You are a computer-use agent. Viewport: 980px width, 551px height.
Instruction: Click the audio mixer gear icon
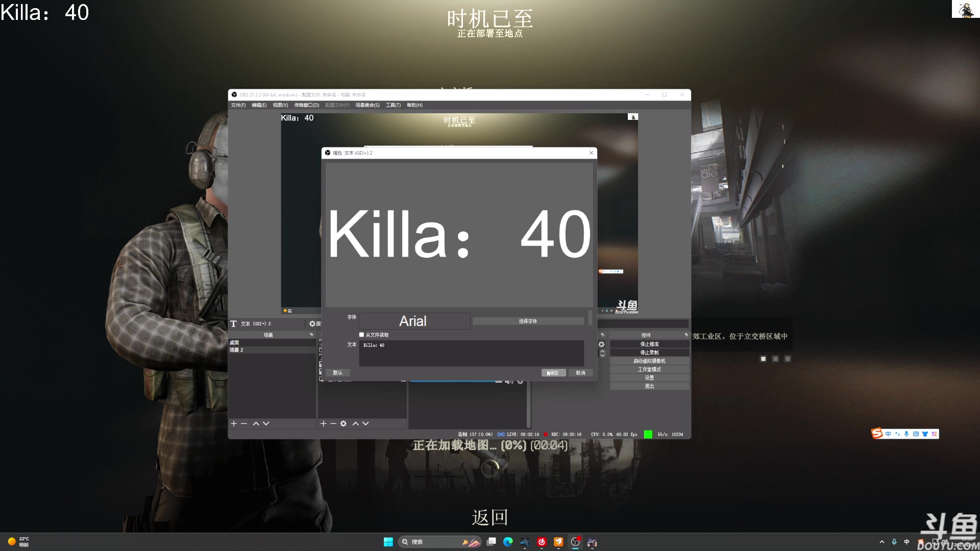tap(520, 381)
